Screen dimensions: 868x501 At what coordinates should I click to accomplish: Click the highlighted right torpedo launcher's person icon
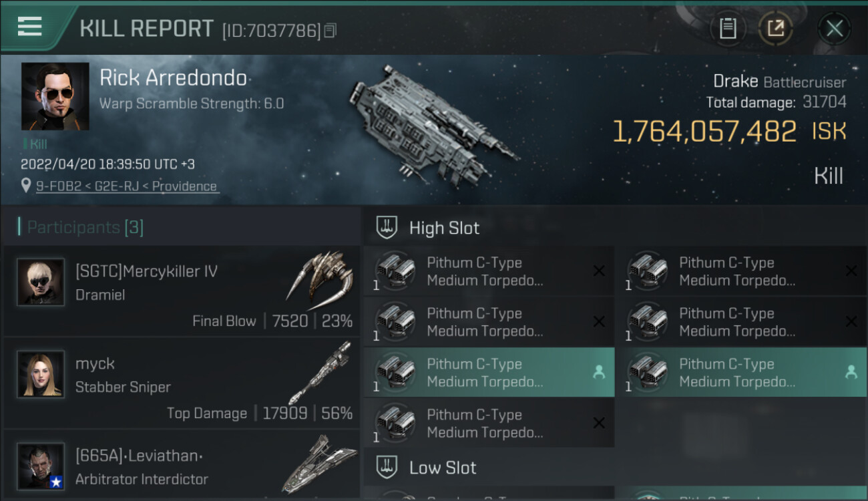point(851,373)
